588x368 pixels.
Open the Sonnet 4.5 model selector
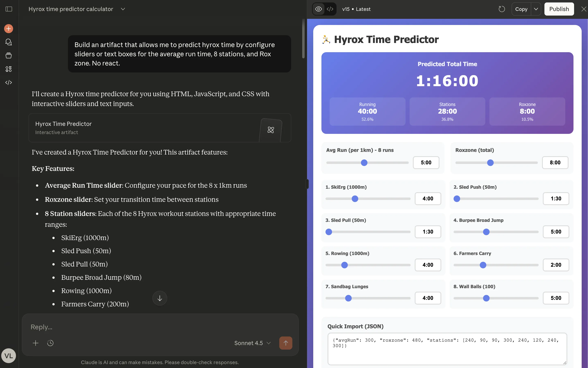click(x=252, y=343)
